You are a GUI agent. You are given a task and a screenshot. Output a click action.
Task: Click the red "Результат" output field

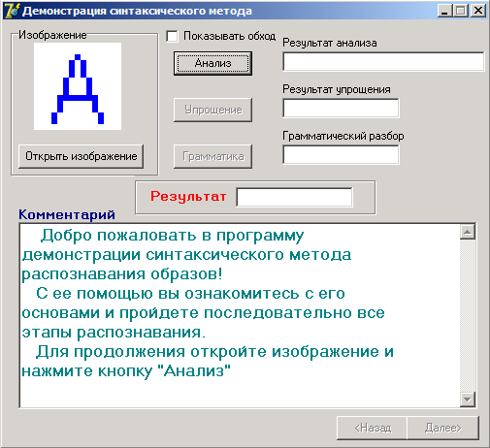point(294,197)
